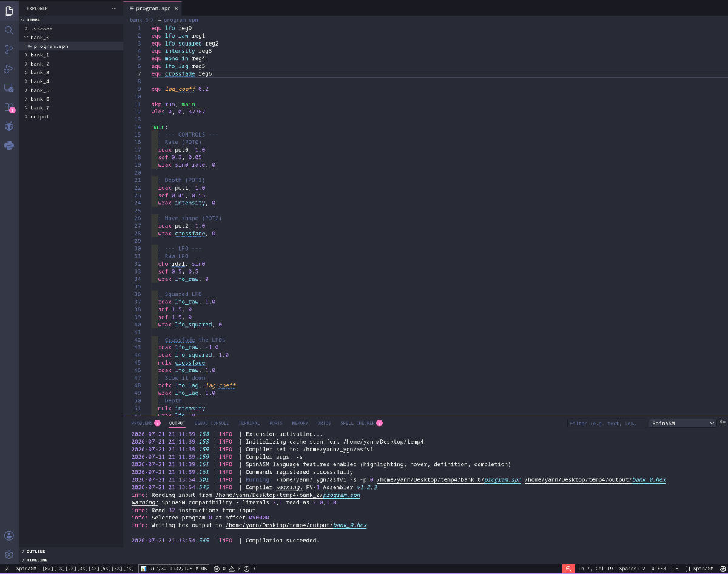This screenshot has width=728, height=574.
Task: Click the 'main:' label on line 14
Action: click(x=160, y=127)
